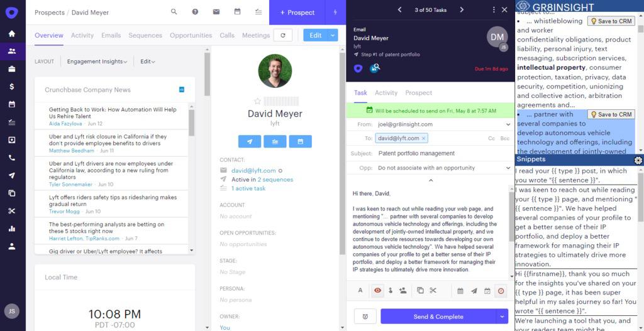Expand the Send & Complete options arrow
This screenshot has width=644, height=331.
coord(502,317)
